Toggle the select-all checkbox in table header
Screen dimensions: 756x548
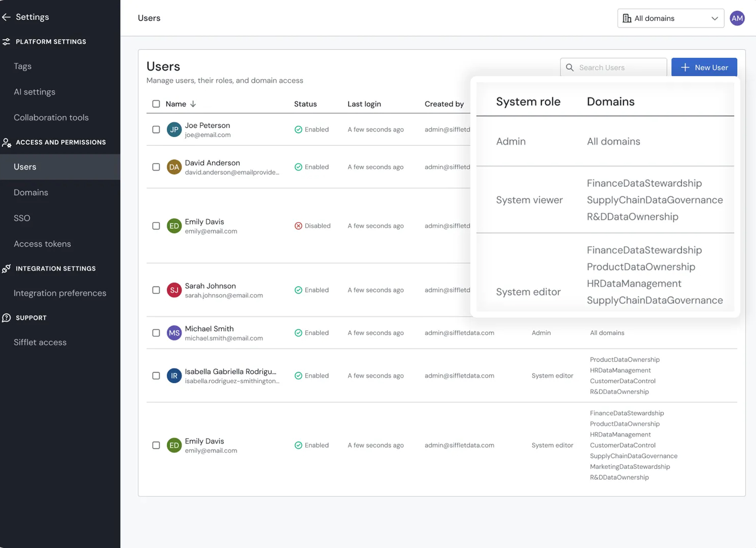(156, 104)
